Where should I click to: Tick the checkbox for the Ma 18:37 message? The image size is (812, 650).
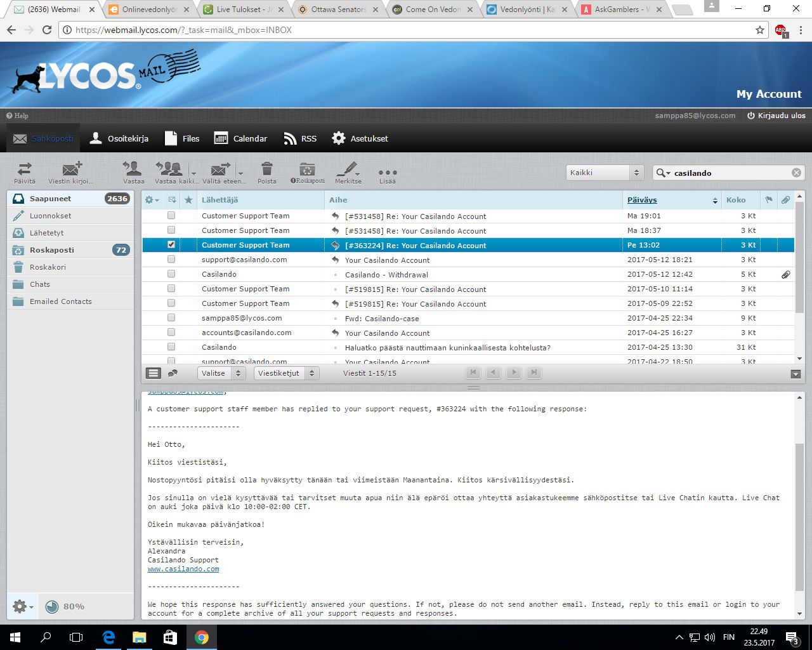click(x=171, y=230)
